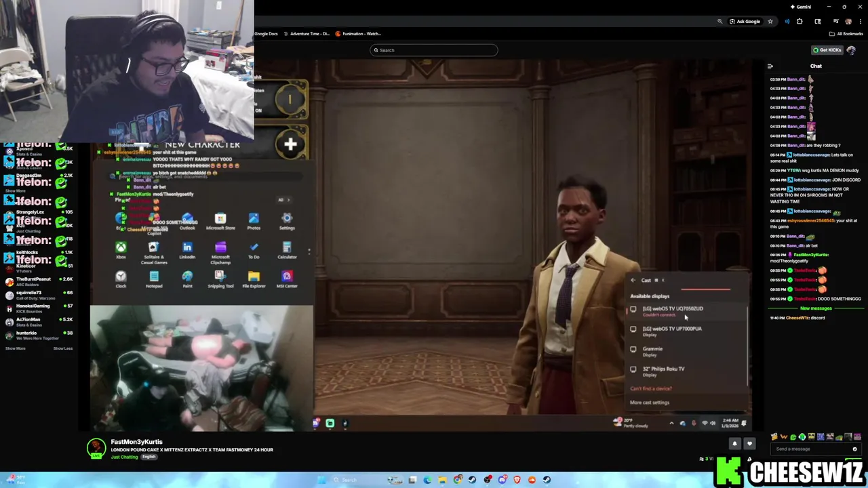Open To Do app
Screen dimensions: 868x488
click(x=254, y=250)
